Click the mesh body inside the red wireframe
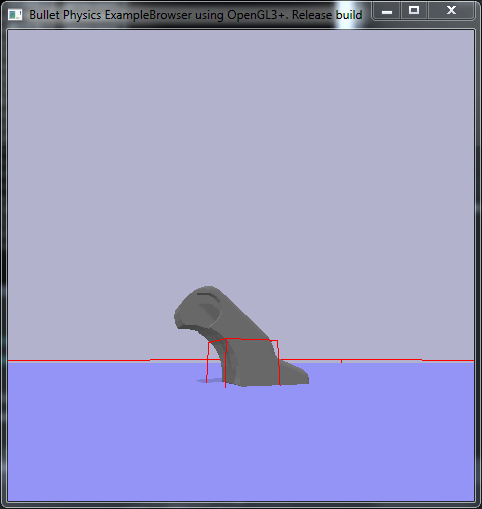Screen dimensions: 482x509 coord(252,362)
